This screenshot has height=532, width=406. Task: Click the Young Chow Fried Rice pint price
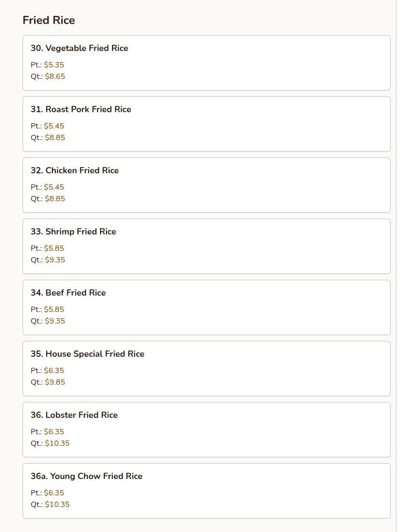click(54, 493)
